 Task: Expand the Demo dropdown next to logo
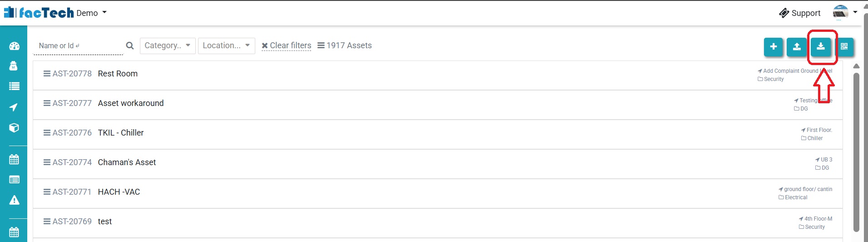[x=91, y=13]
